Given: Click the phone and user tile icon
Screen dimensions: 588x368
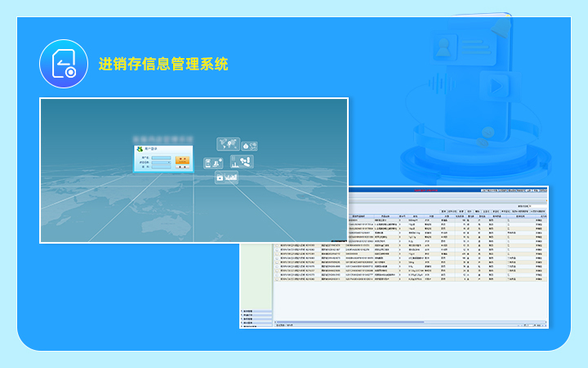Looking at the screenshot, I should point(213,164).
